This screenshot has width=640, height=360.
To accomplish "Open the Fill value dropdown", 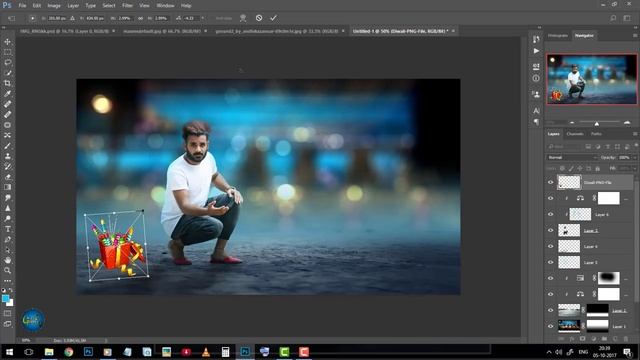I will pos(634,168).
